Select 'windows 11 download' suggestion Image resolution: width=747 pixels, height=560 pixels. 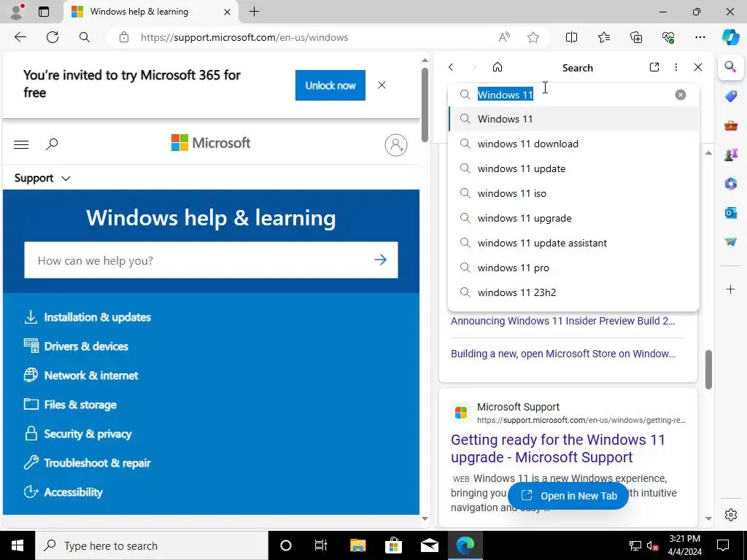tap(573, 144)
